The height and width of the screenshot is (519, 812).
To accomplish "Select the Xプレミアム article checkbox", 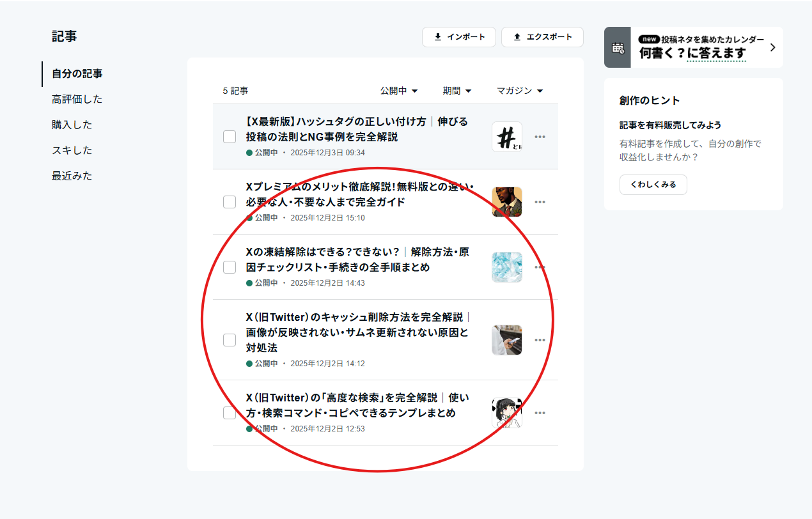I will tap(230, 202).
